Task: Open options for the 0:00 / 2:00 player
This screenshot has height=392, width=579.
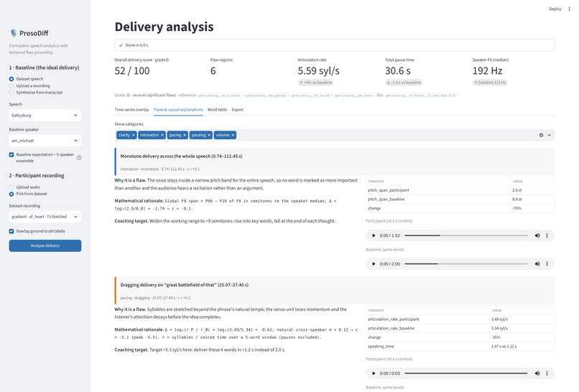Action: (547, 264)
